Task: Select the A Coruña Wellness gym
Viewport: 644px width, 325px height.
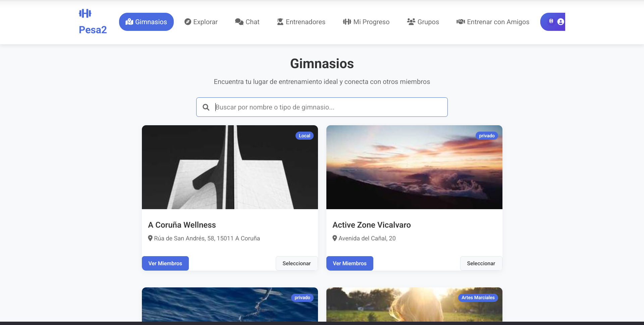Action: (x=297, y=263)
